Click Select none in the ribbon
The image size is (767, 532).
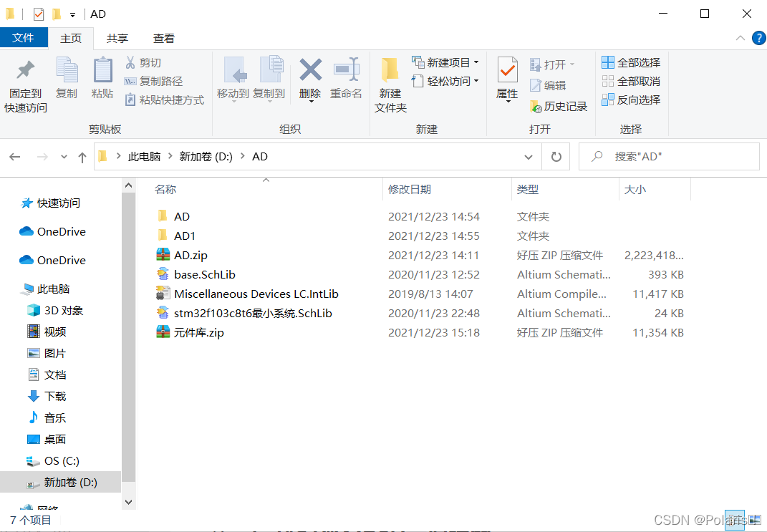pos(631,81)
